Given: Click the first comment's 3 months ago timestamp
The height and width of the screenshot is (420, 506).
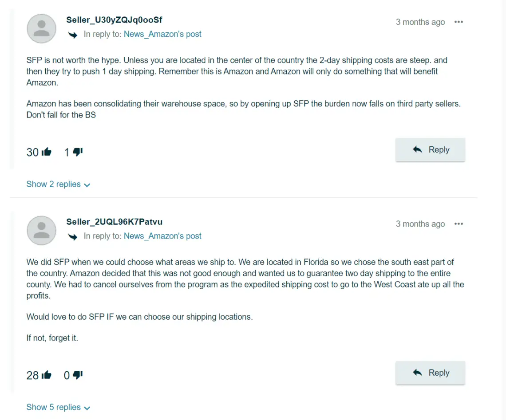Looking at the screenshot, I should coord(420,22).
